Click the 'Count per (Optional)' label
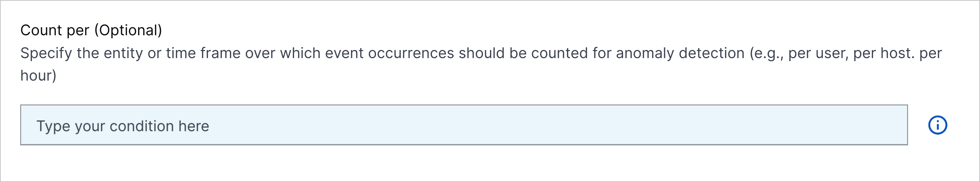980x182 pixels. tap(91, 31)
